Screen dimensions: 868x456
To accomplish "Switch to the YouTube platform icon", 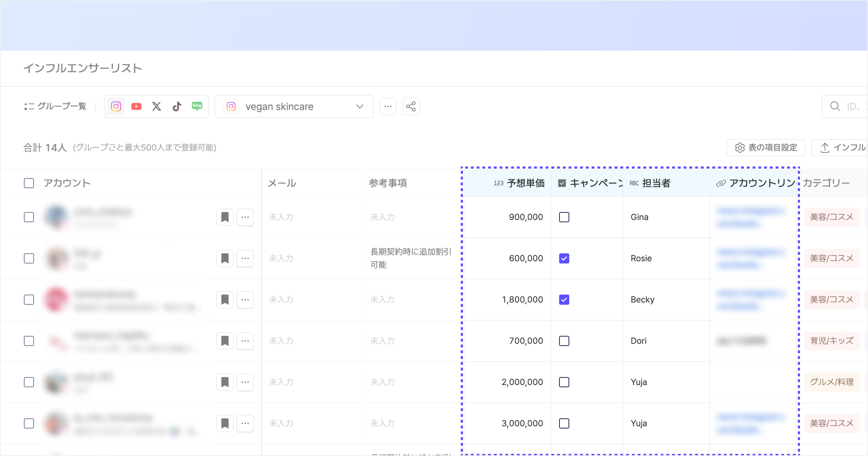I will [136, 106].
